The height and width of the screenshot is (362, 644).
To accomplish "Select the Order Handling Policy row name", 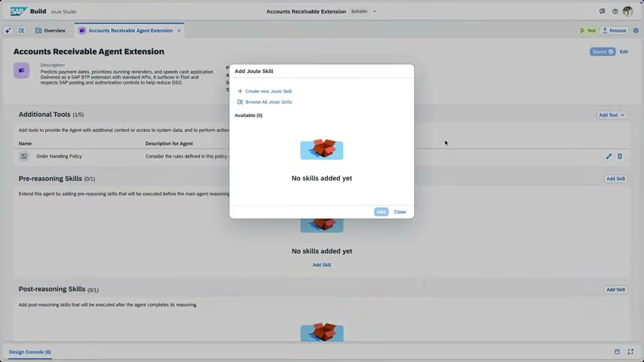I will [59, 156].
